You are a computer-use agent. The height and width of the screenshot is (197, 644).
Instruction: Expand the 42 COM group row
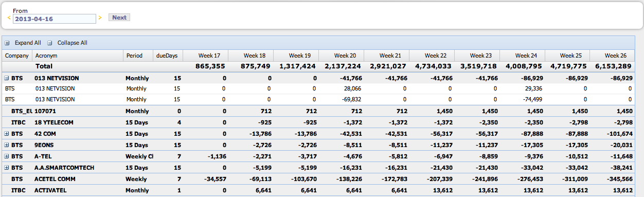point(7,134)
